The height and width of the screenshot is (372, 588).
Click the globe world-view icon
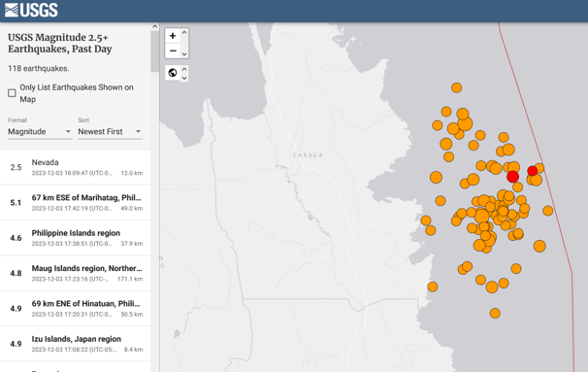(173, 73)
